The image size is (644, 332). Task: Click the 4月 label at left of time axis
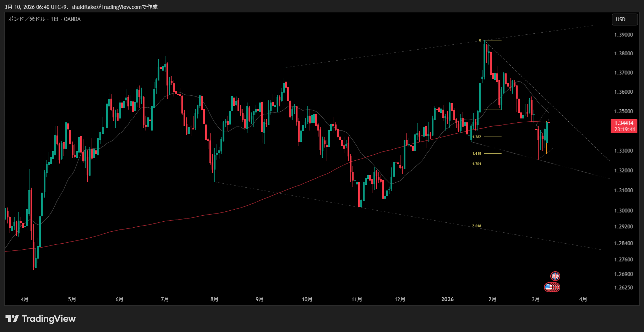[x=24, y=299]
